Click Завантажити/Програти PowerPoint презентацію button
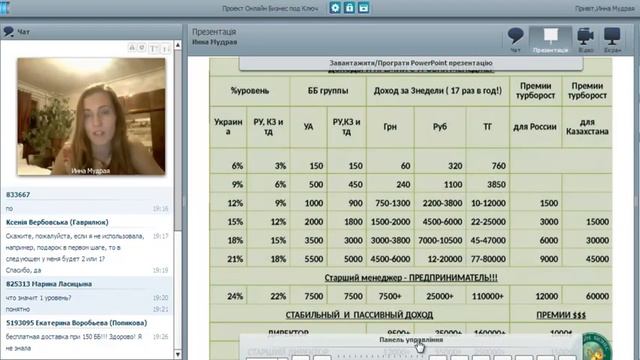Screen dimensions: 640x360 pos(411,63)
